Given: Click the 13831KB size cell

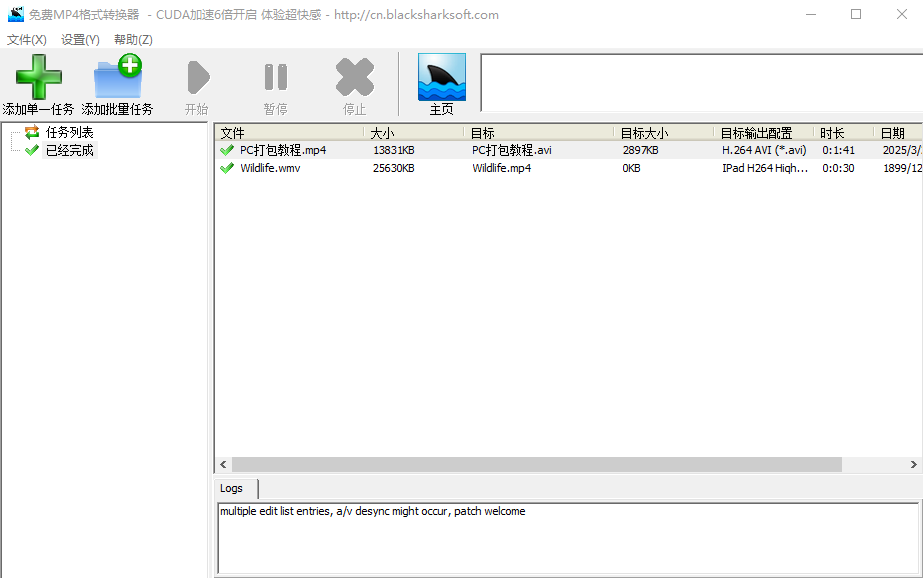Looking at the screenshot, I should [x=394, y=150].
